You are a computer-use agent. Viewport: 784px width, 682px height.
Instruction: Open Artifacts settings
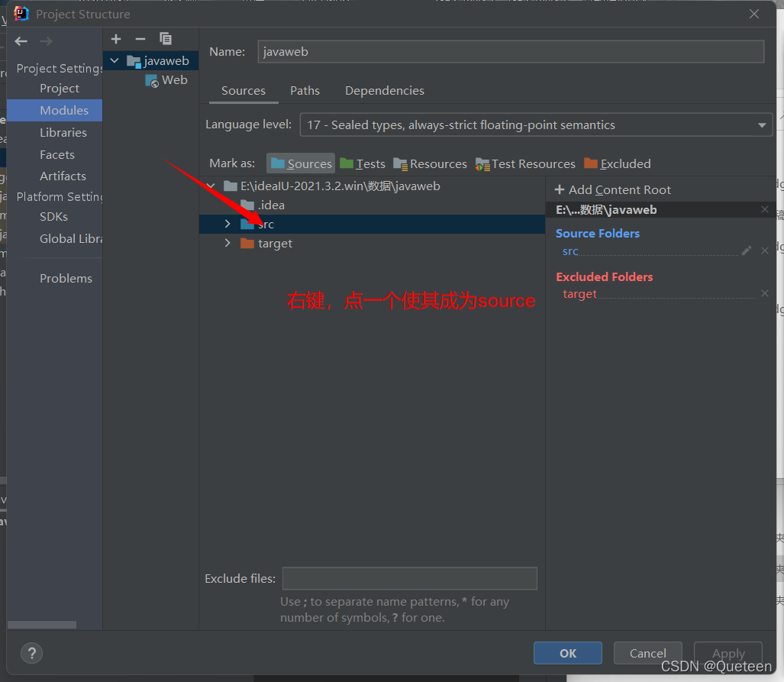point(63,176)
